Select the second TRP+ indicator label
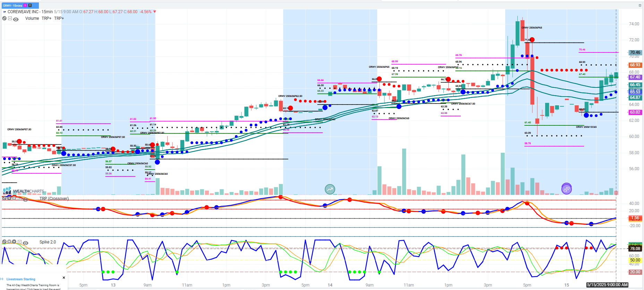This screenshot has height=290, width=644. click(x=59, y=18)
